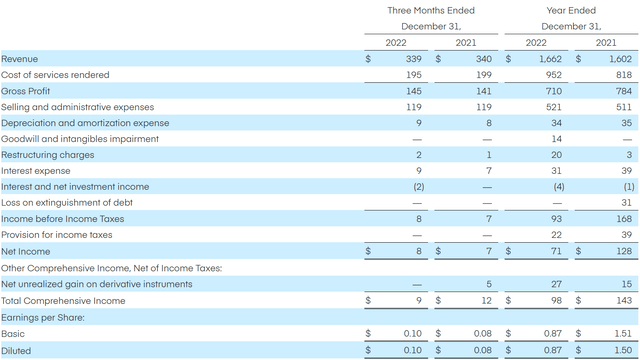640x360 pixels.
Task: Select Net Income value 128
Action: (624, 251)
